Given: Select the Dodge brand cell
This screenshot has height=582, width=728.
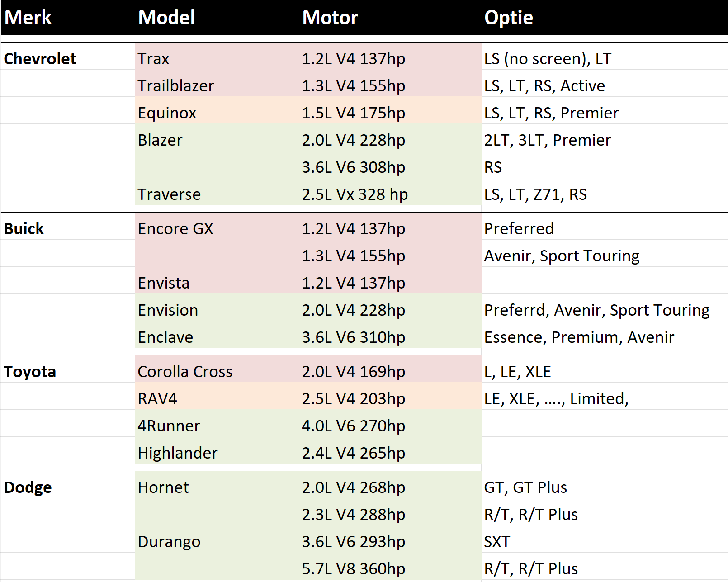Looking at the screenshot, I should tap(28, 487).
